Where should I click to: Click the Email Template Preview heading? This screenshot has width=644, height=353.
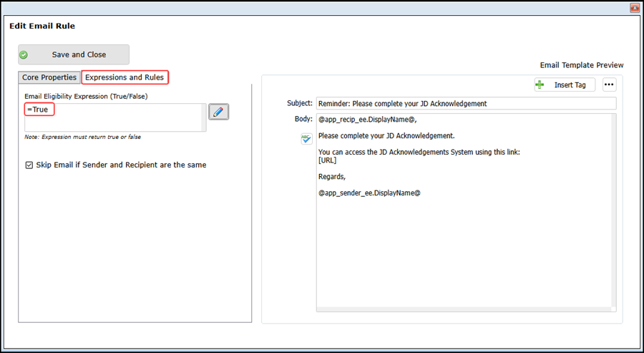[x=581, y=65]
